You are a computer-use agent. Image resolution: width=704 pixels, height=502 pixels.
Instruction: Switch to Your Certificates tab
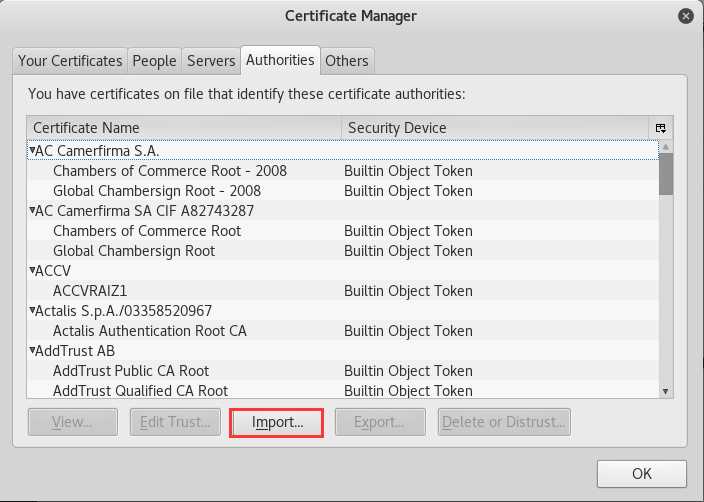point(70,61)
